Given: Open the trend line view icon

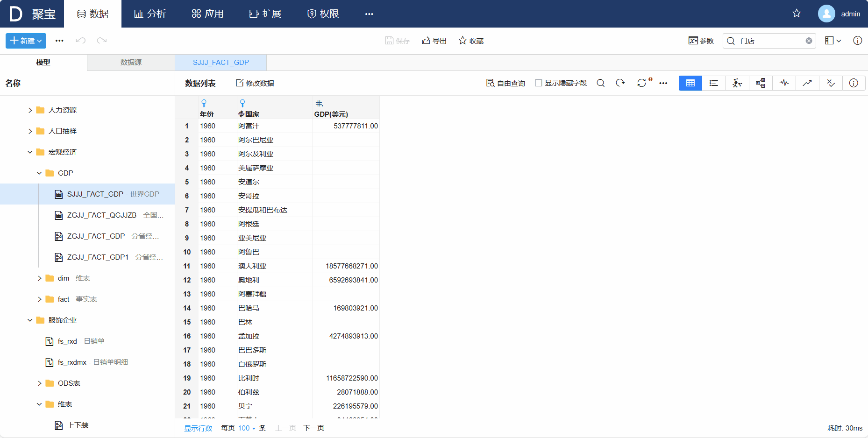Looking at the screenshot, I should pyautogui.click(x=807, y=83).
